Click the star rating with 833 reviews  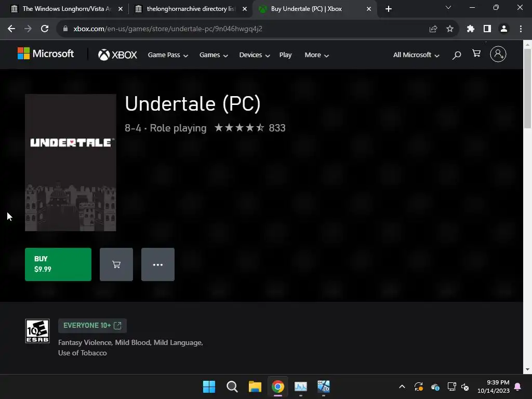[x=250, y=128]
